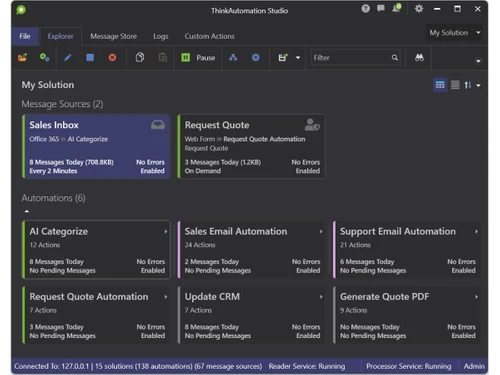Click the Request Quote Automation card title
This screenshot has width=500, height=375.
coord(89,297)
